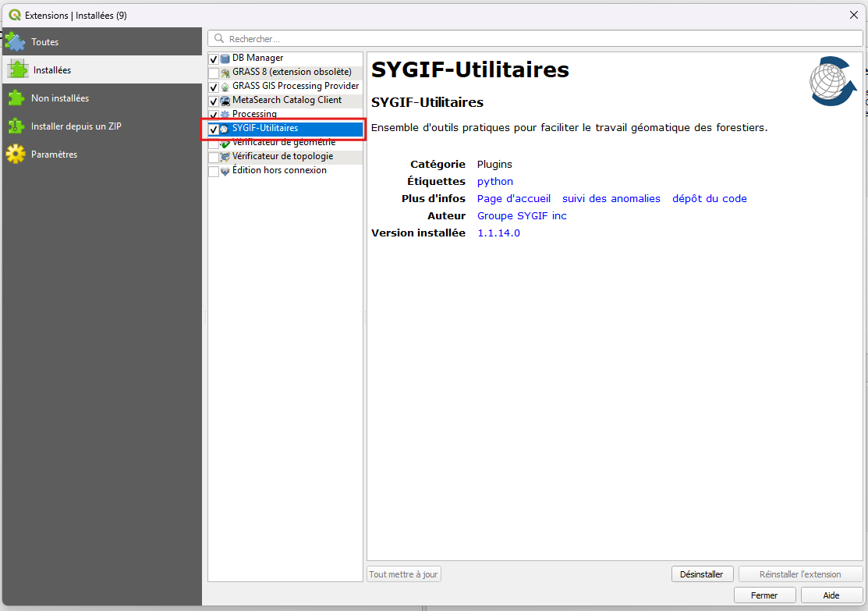Enable the GRASS 8 extension checkbox

(x=214, y=73)
